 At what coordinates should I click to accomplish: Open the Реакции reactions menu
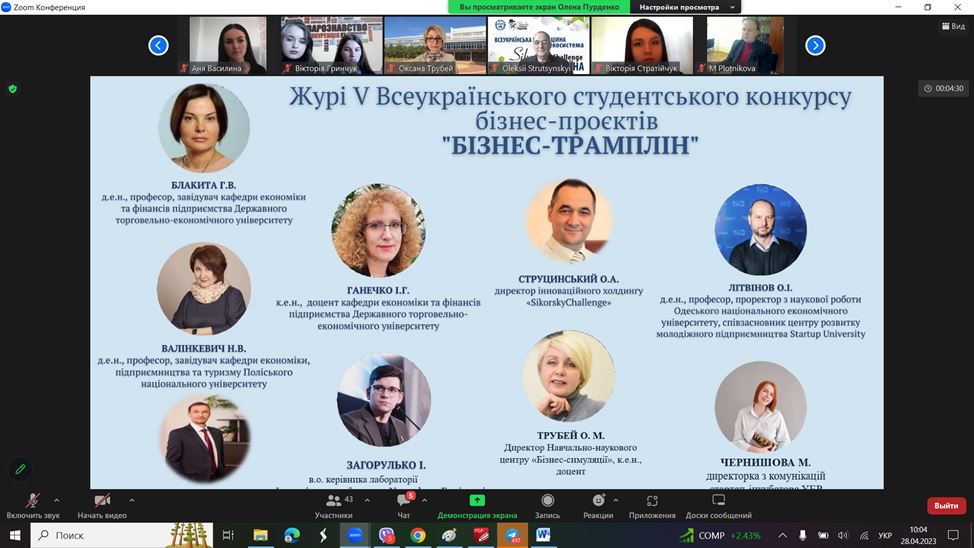point(598,502)
